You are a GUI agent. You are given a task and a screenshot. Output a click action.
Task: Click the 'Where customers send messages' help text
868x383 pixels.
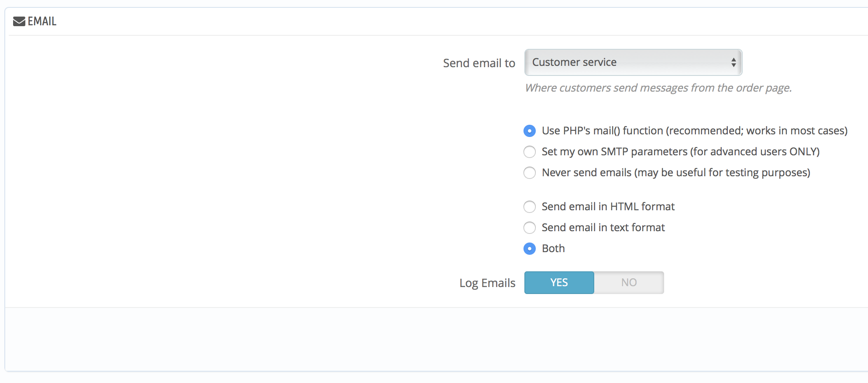[658, 88]
